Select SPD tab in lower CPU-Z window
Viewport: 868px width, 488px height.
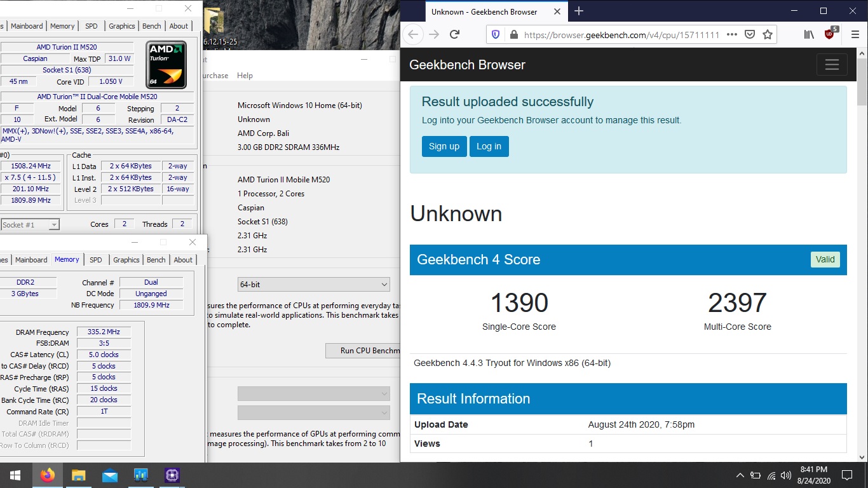(96, 260)
